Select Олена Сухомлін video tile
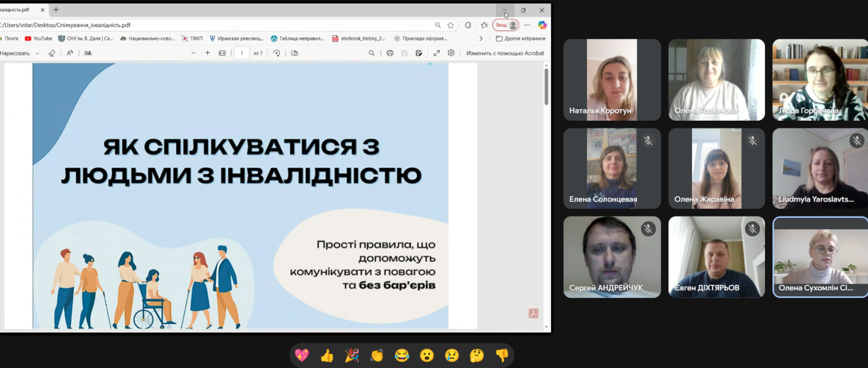The height and width of the screenshot is (368, 868). pos(820,257)
